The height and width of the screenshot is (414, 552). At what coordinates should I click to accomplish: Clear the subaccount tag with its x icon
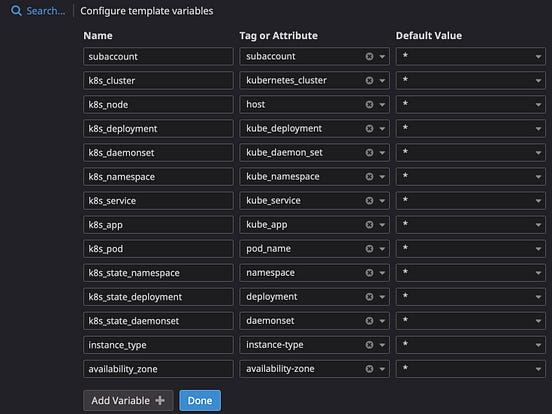[369, 56]
